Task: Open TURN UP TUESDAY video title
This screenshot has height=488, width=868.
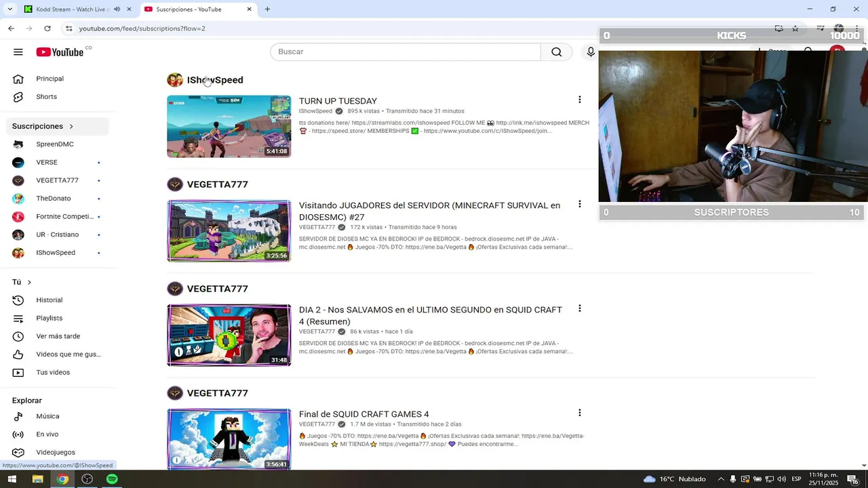Action: 338,101
